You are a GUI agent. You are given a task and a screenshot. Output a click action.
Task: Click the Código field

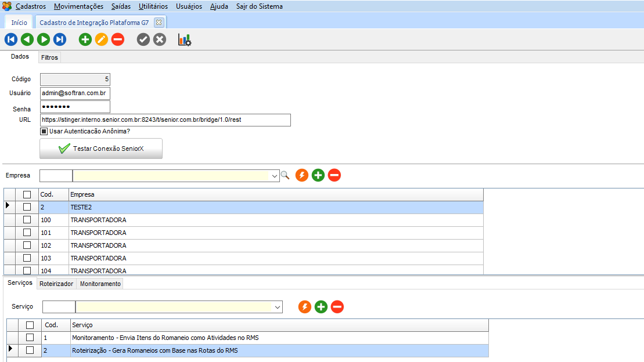[75, 79]
